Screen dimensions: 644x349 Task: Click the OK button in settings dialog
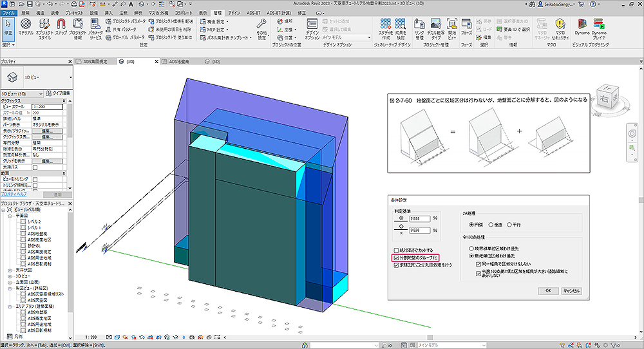(548, 291)
